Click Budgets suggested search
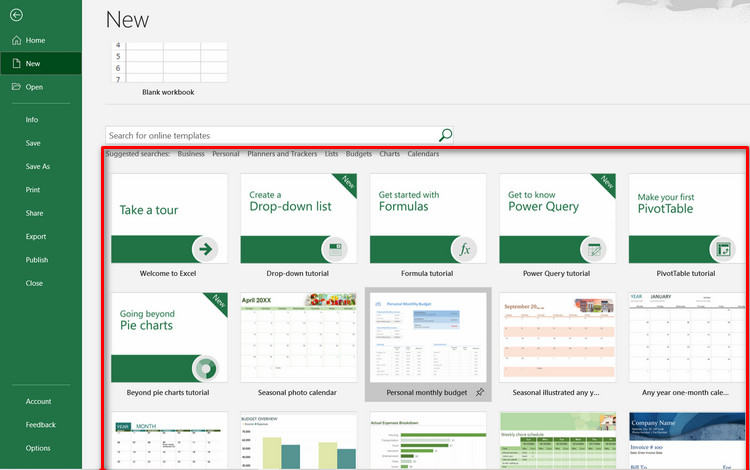 (359, 154)
